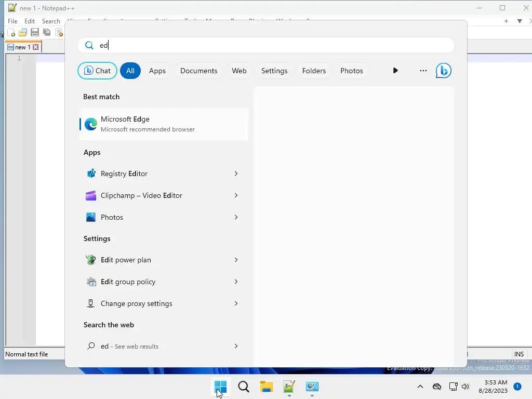Expand Clipchamp – Video Editor result chevron

[x=236, y=195]
